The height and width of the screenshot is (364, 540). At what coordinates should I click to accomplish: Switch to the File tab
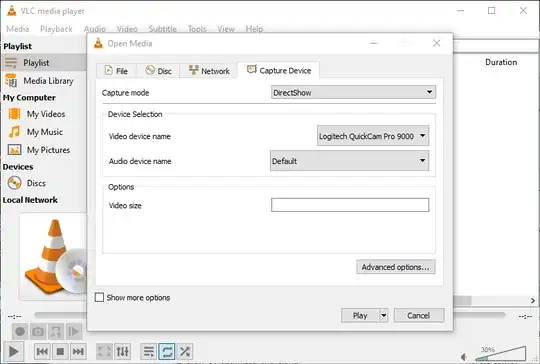pyautogui.click(x=116, y=71)
